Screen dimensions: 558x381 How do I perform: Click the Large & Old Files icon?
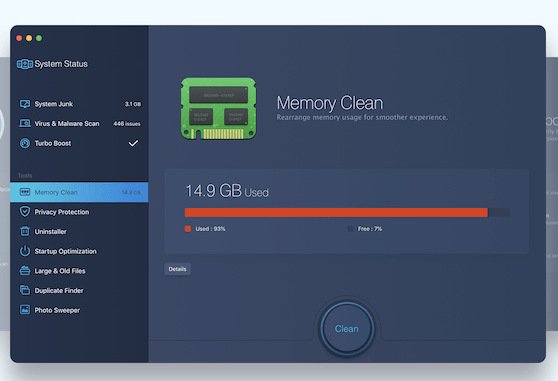coord(25,271)
